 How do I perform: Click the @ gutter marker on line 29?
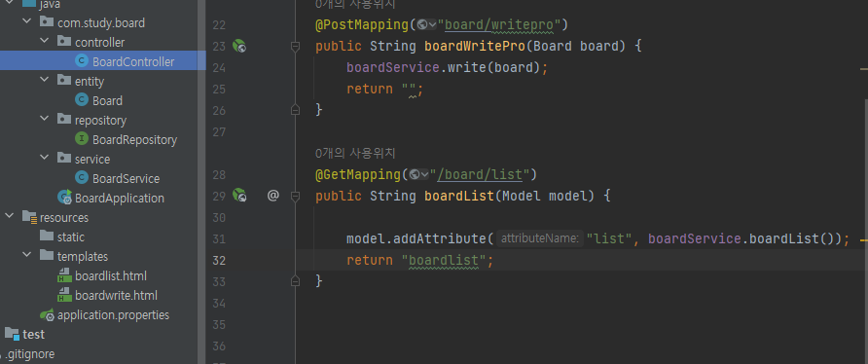[x=272, y=195]
